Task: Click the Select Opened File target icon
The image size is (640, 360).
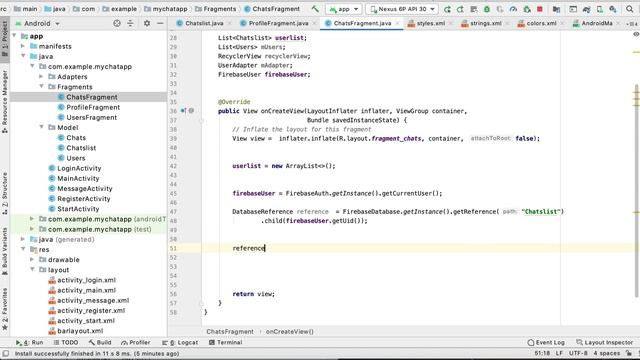Action: 117,23
